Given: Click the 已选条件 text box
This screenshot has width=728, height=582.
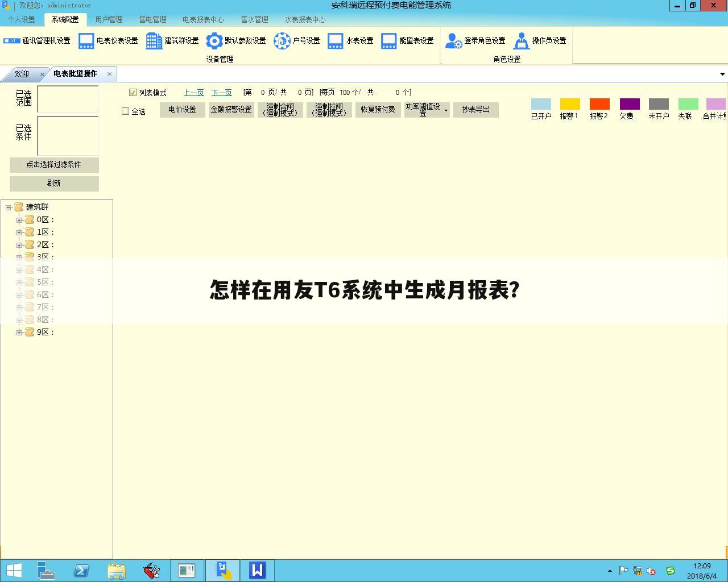Looking at the screenshot, I should [68, 136].
